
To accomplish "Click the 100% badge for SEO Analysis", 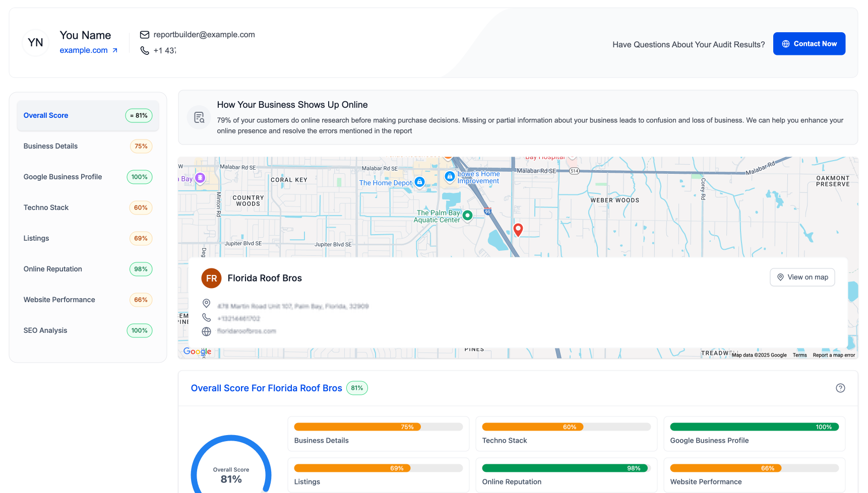I will point(140,331).
